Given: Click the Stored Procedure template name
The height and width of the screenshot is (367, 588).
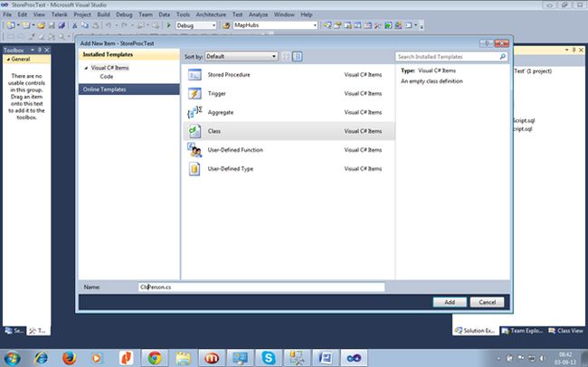Looking at the screenshot, I should [229, 75].
